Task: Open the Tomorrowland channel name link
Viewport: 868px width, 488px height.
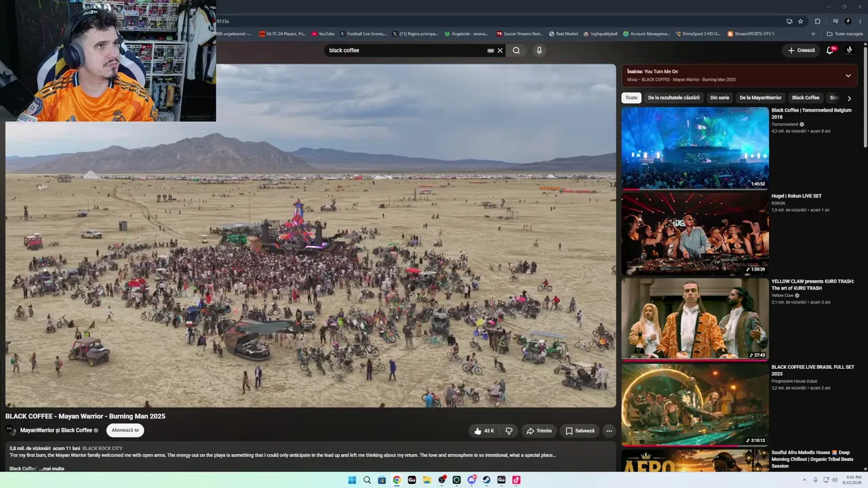Action: coord(785,124)
